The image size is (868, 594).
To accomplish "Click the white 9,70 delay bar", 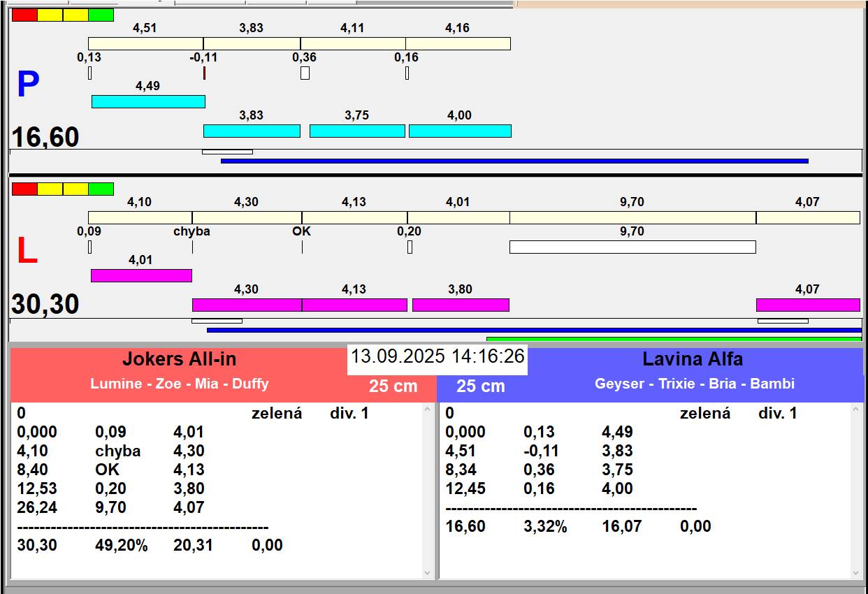I will [632, 247].
